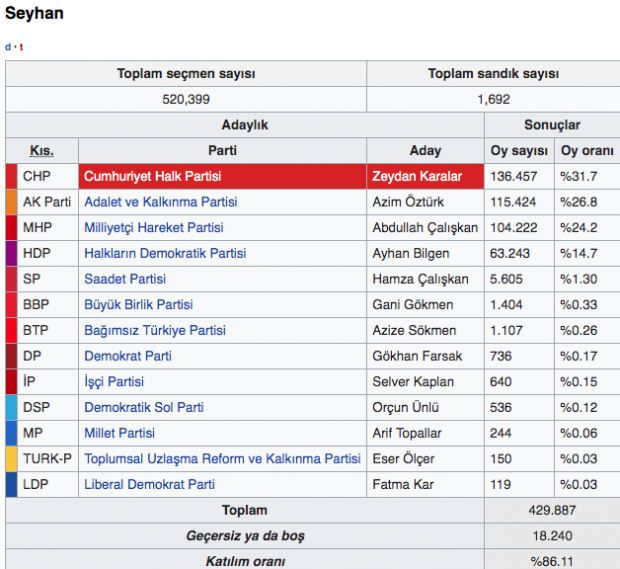This screenshot has width=620, height=569.
Task: Click the total votes value 429.887
Action: 552,510
